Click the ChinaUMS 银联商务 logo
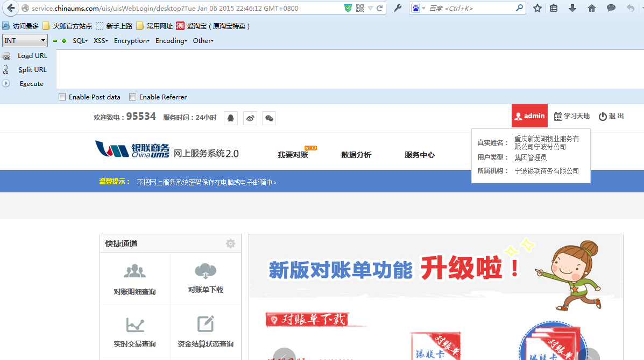Viewport: 644px width, 360px height. [132, 150]
